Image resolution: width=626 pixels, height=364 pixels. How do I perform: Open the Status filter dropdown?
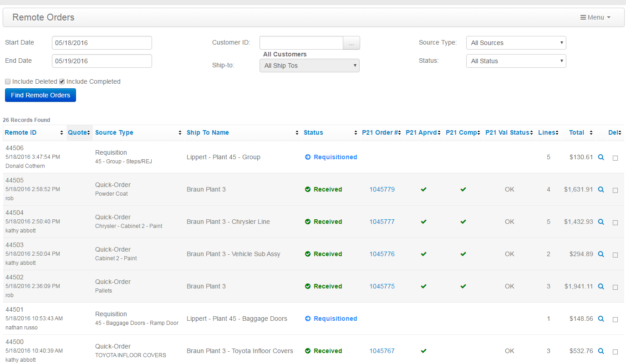pos(516,61)
